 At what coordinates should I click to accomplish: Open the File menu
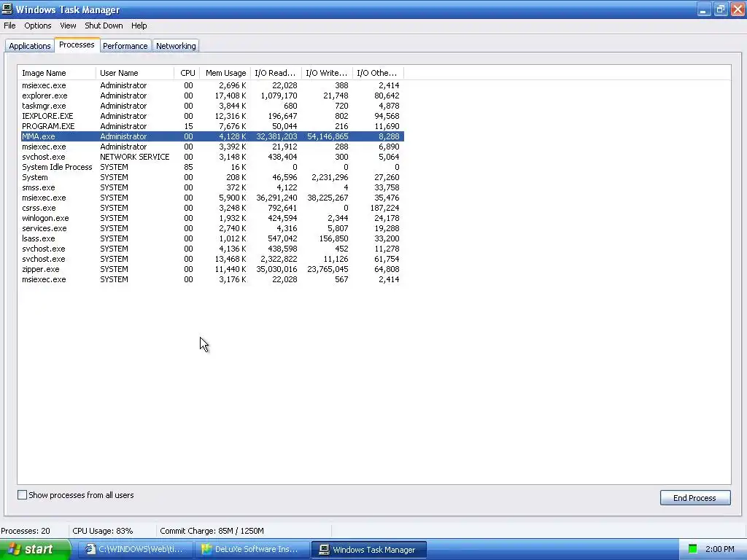[9, 26]
